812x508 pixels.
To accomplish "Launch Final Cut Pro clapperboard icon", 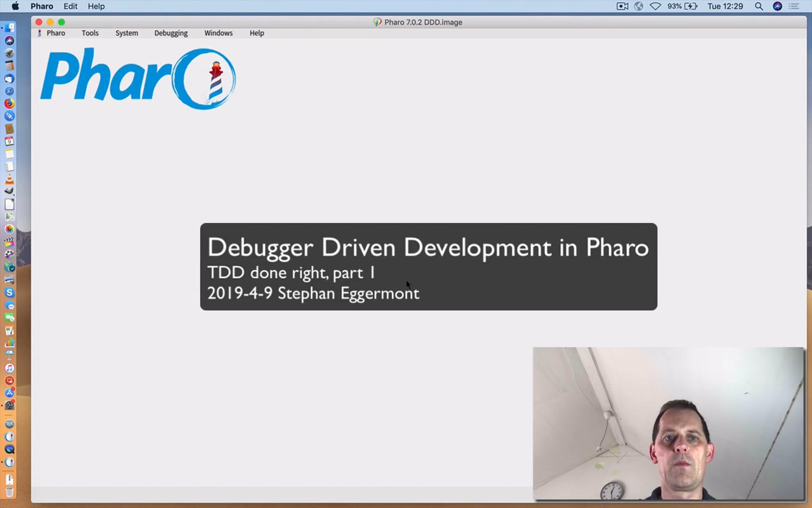I will (x=9, y=242).
